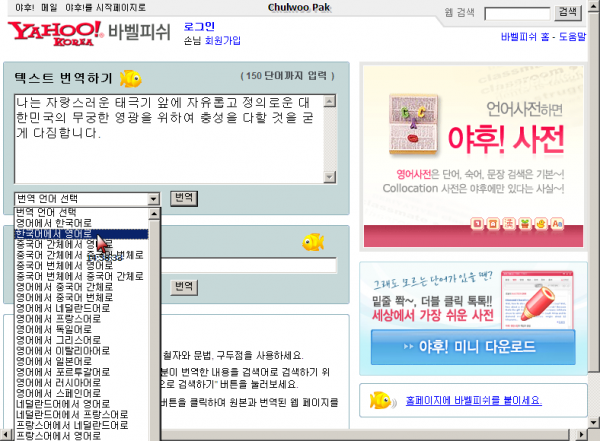Select 영어에서 이탈리아어로 option

point(82,351)
